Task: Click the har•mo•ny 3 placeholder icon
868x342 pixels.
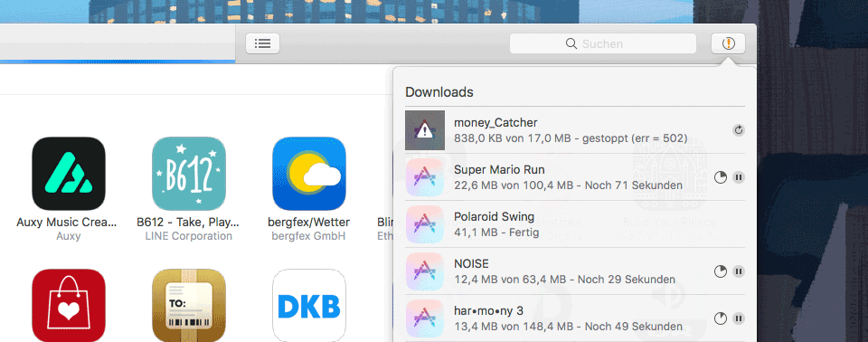Action: click(x=425, y=318)
